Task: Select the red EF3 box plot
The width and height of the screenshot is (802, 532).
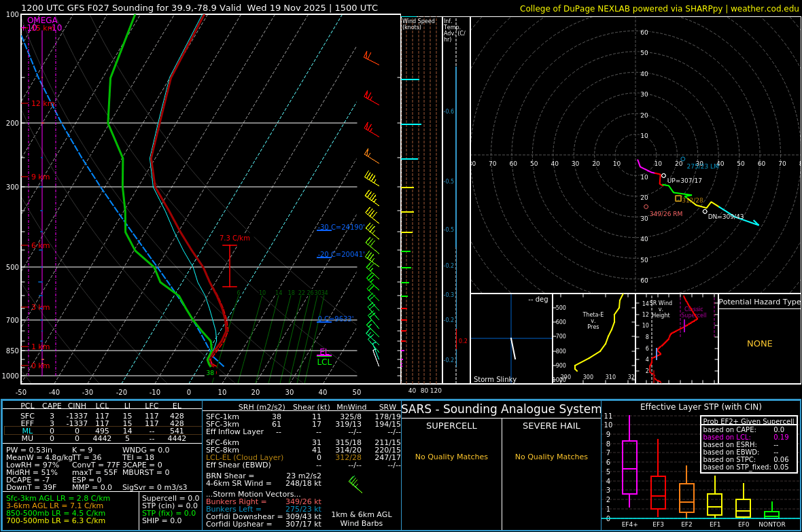Action: tap(658, 492)
